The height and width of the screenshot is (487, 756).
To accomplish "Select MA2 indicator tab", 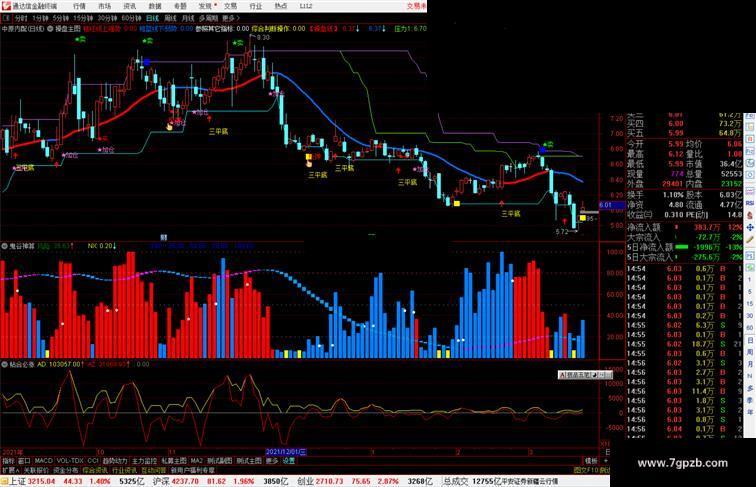I will [x=196, y=461].
